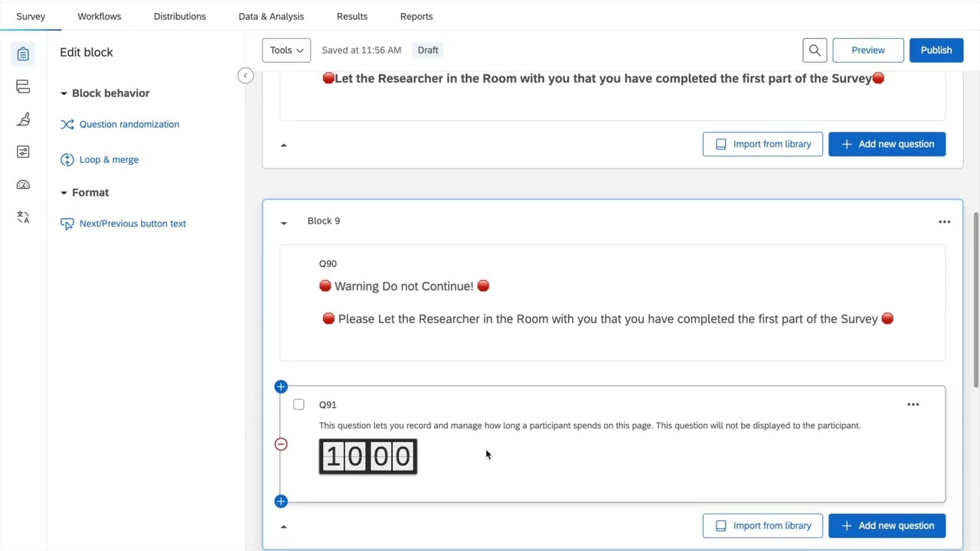Screen dimensions: 980x551
Task: Open the Question randomization link
Action: [x=129, y=124]
